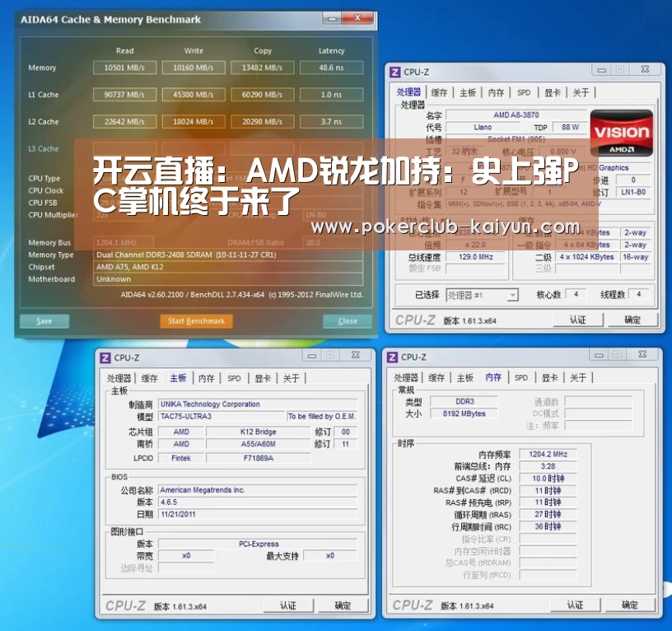Open 处理器 tab in memory CPU-Z window
Image resolution: width=672 pixels, height=631 pixels.
pyautogui.click(x=406, y=377)
